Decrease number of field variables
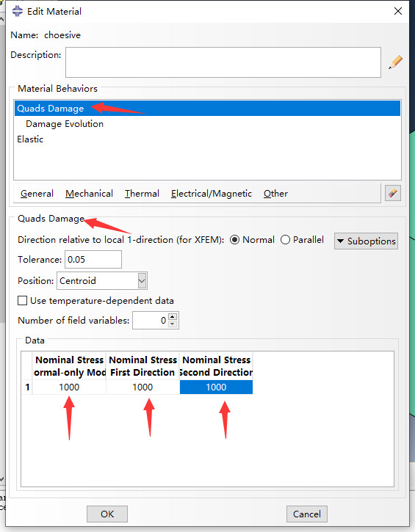This screenshot has height=532, width=415. point(173,324)
